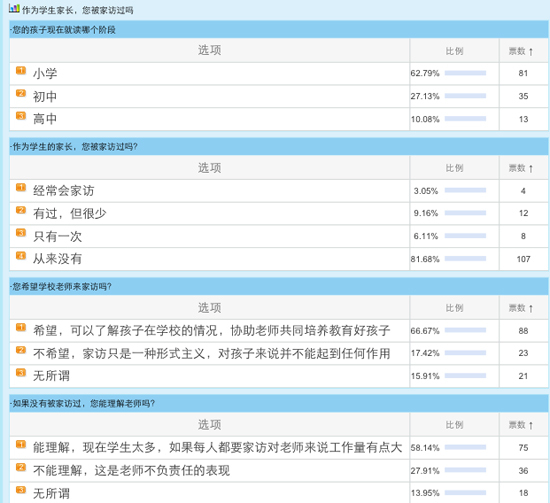
Task: Sort last table by 票数 arrow
Action: 531,425
